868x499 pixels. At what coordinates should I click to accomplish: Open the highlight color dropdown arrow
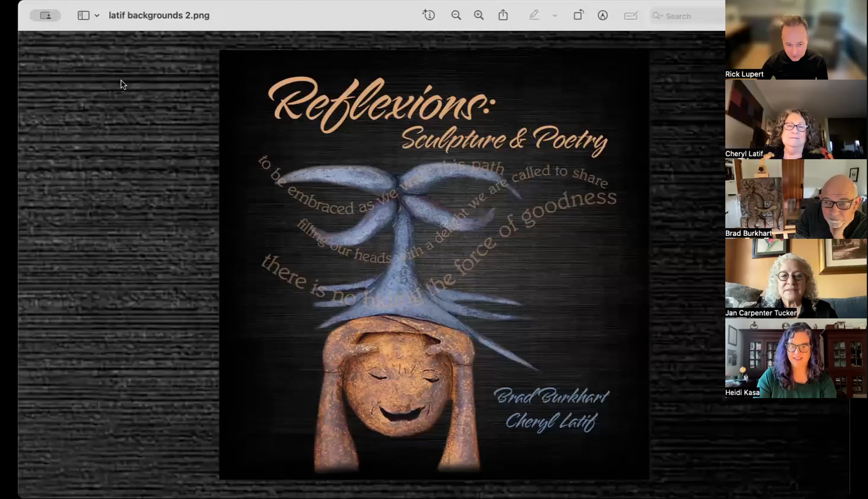tap(555, 16)
